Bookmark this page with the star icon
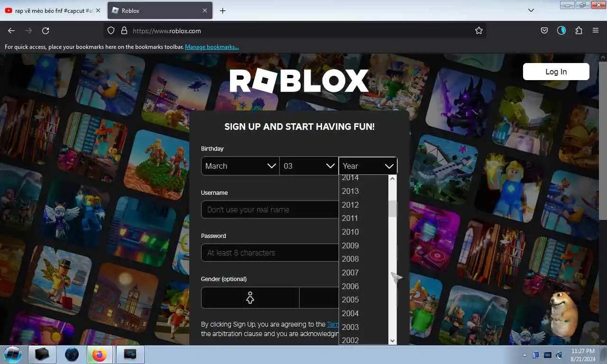This screenshot has width=607, height=364. [479, 30]
